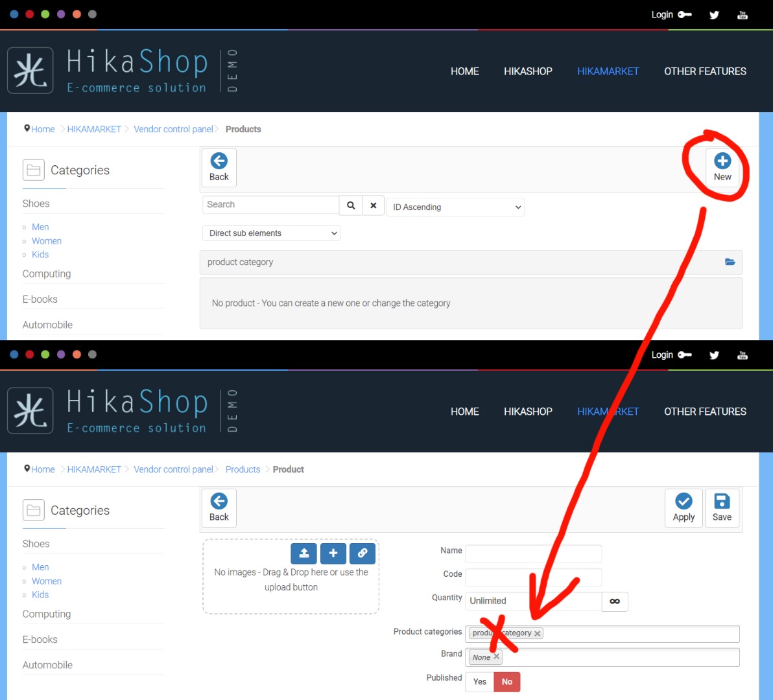Click the Code input field
This screenshot has width=773, height=700.
coord(534,577)
